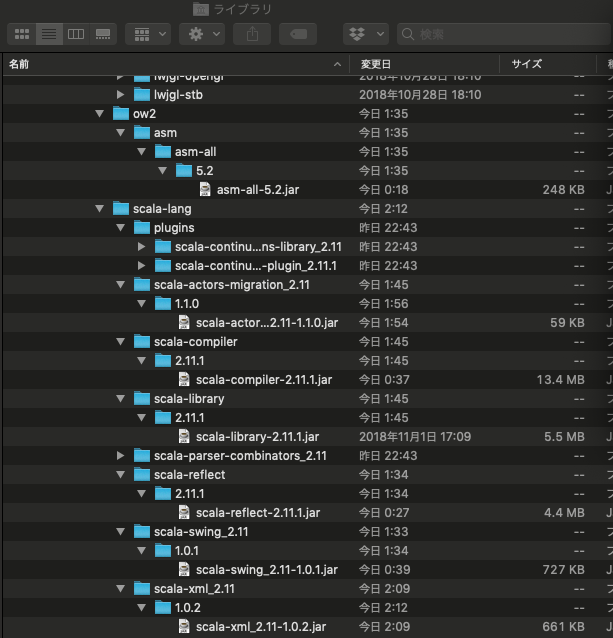The width and height of the screenshot is (613, 638).
Task: Click the scala-lang folder icon
Action: [x=121, y=208]
